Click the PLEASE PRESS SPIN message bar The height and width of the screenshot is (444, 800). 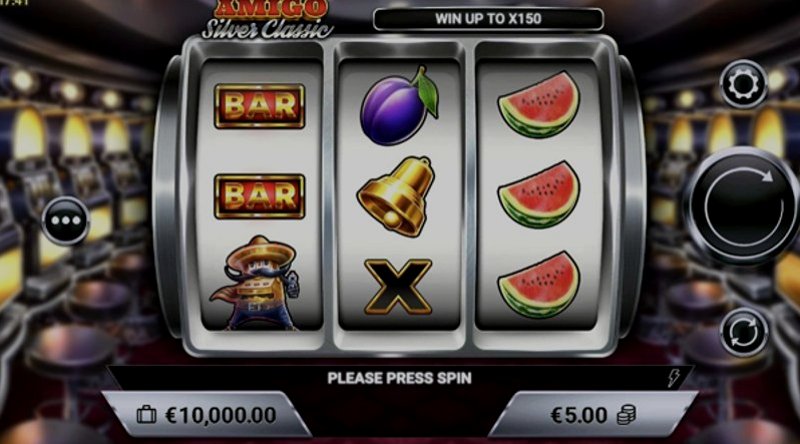tap(399, 378)
